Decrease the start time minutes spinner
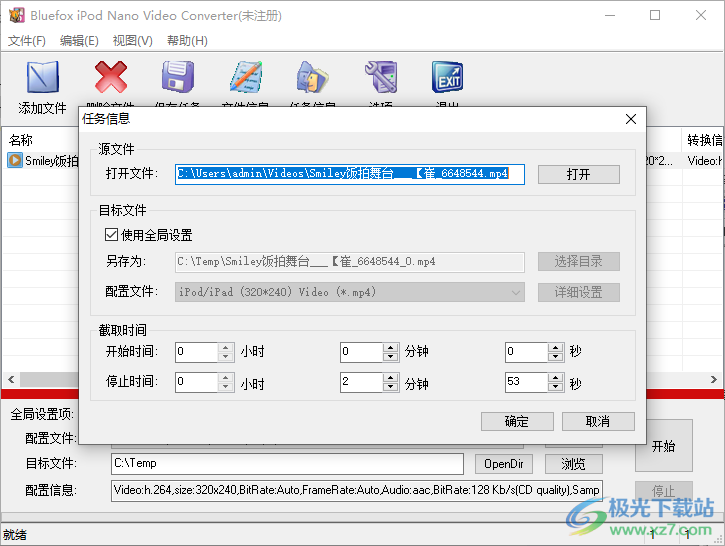The image size is (725, 546). point(391,356)
